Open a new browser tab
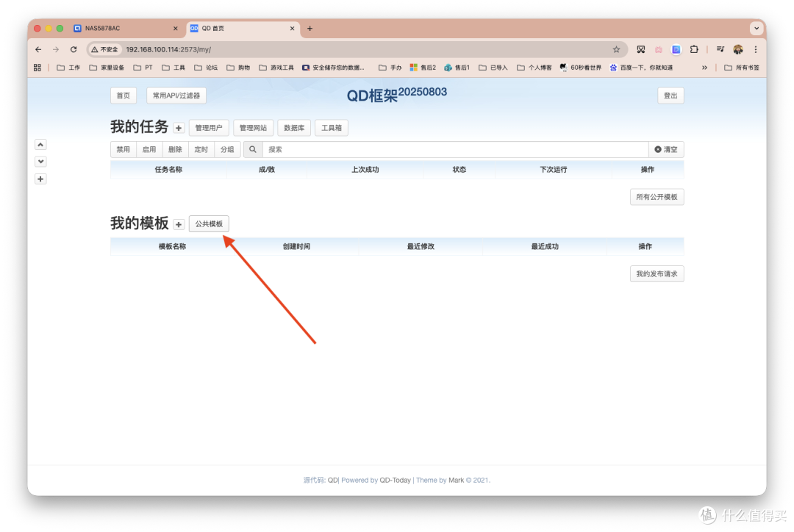794x532 pixels. [310, 29]
